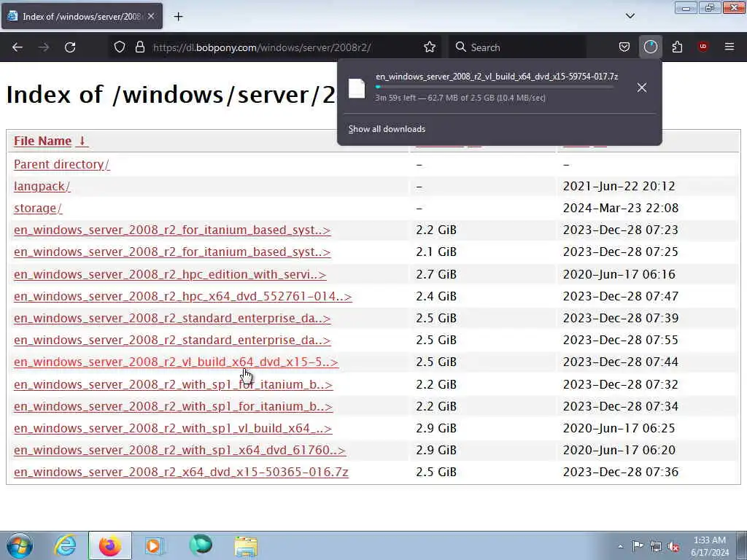Open the Windows Start menu
The width and height of the screenshot is (747, 560).
(x=20, y=545)
